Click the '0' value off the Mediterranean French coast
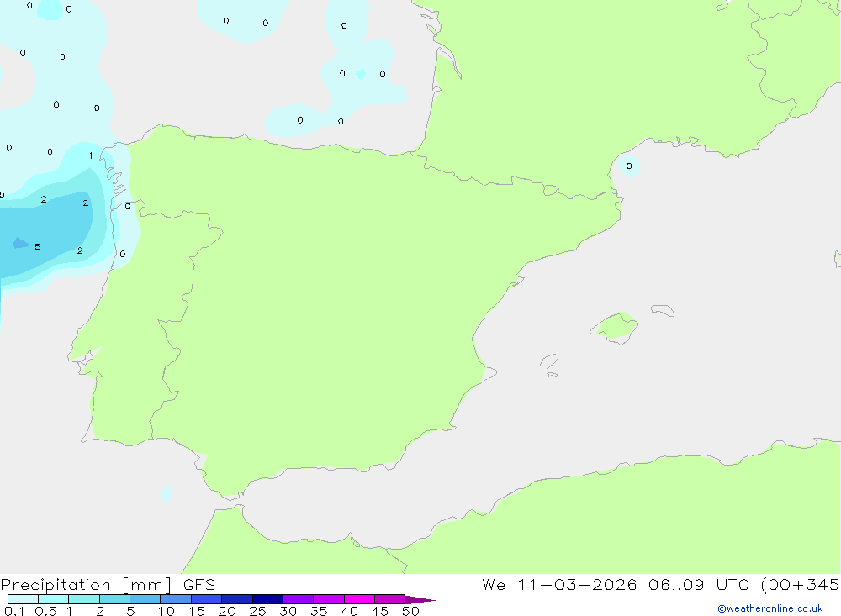Screen dimensions: 841x616 (629, 166)
